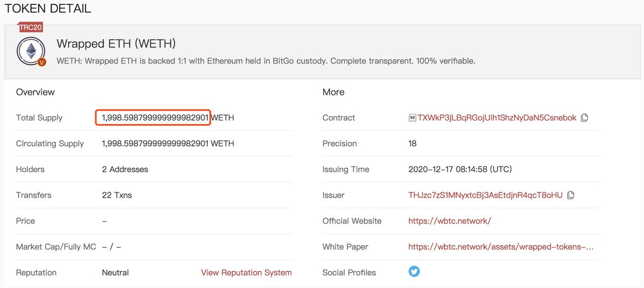644x288 pixels.
Task: Click the 2 Addresses holders count
Action: 125,169
